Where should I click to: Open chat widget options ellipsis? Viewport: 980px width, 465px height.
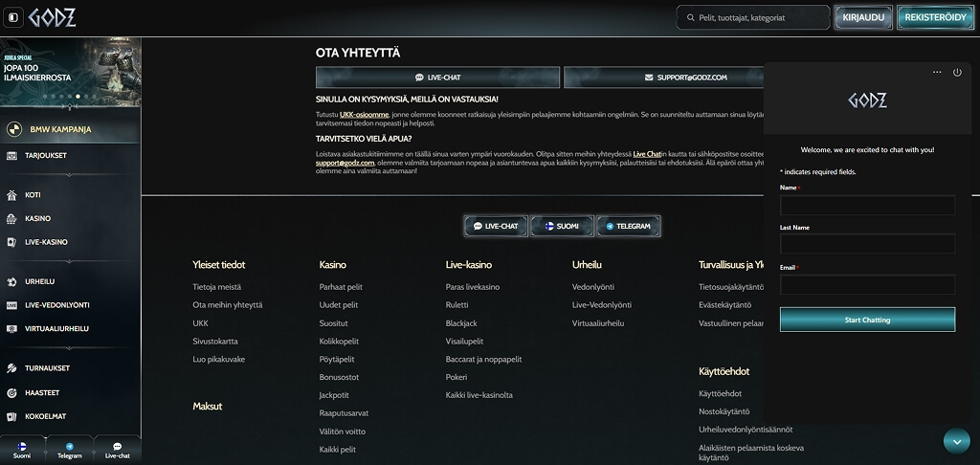(937, 73)
